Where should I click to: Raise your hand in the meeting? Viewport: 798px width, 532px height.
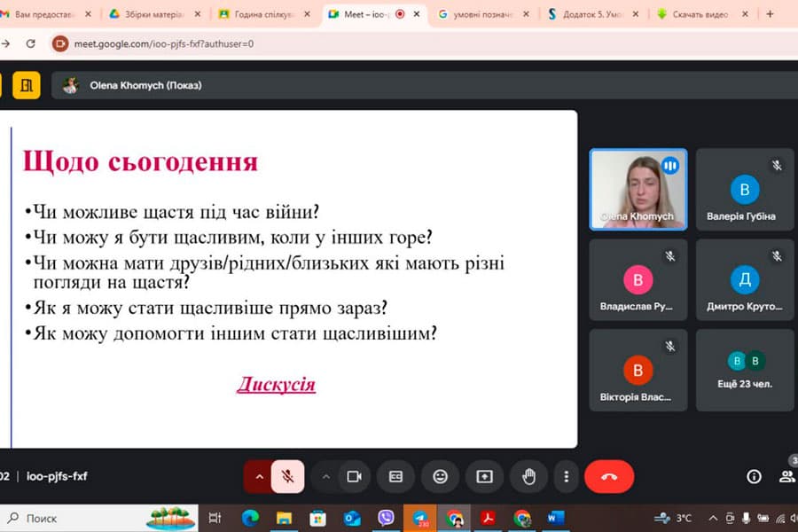coord(528,476)
